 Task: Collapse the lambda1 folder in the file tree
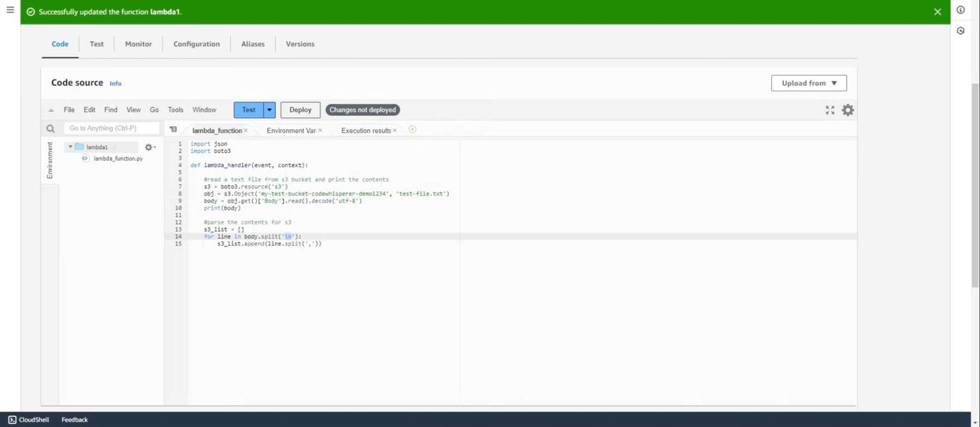(71, 147)
